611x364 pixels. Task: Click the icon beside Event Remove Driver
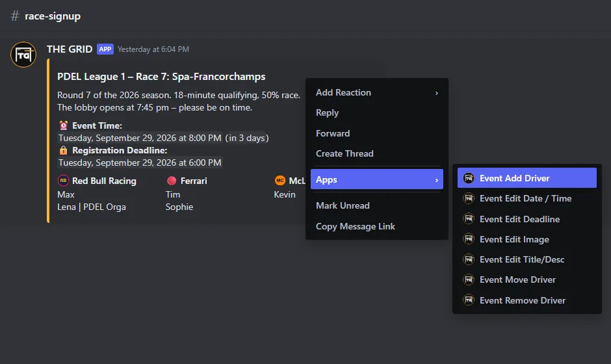469,300
